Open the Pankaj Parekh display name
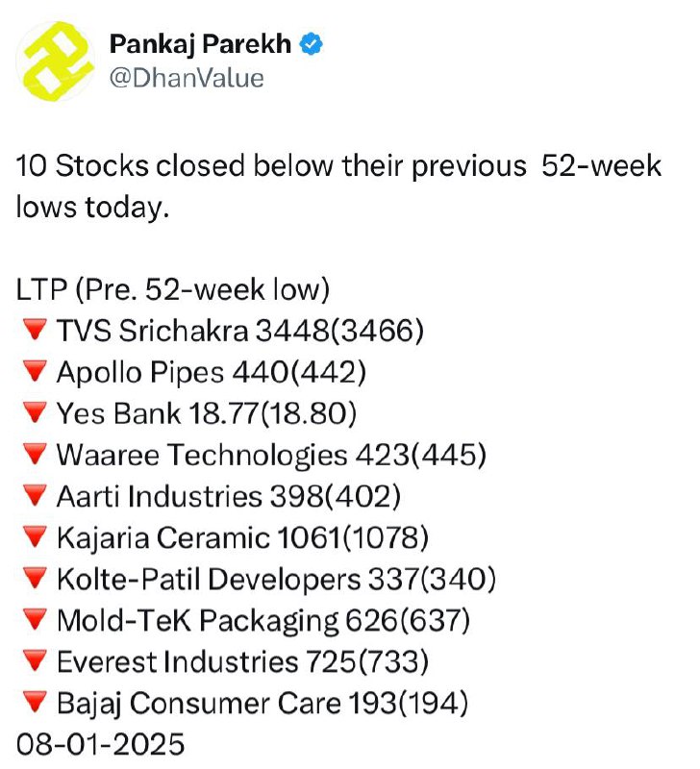 tap(200, 44)
